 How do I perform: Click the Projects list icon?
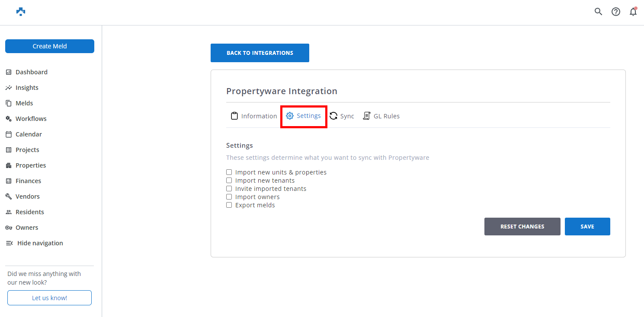click(9, 150)
